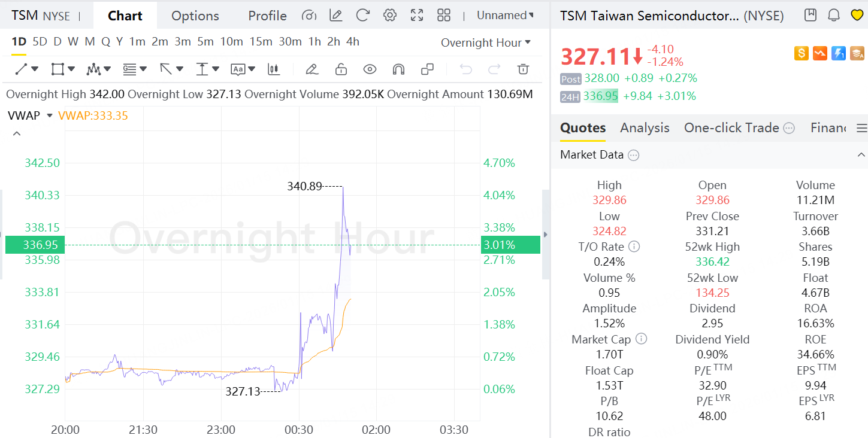The height and width of the screenshot is (438, 868).
Task: Toggle drawings visibility with the eye icon
Action: [x=370, y=69]
